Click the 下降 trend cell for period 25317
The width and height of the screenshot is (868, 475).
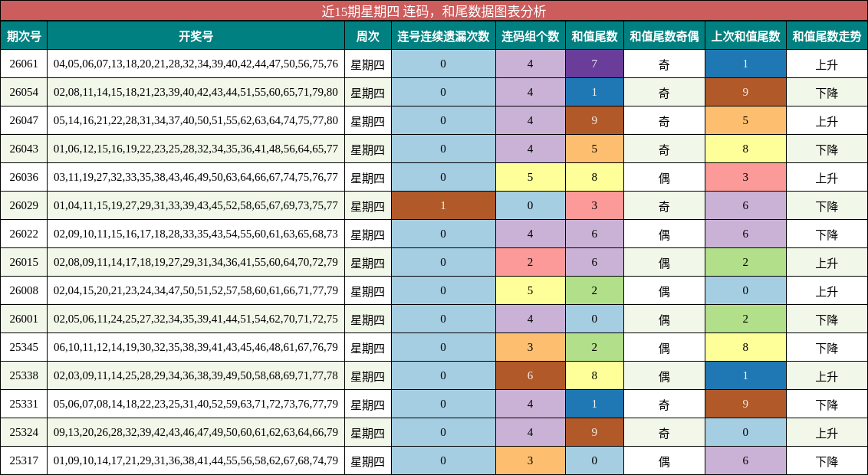point(827,460)
